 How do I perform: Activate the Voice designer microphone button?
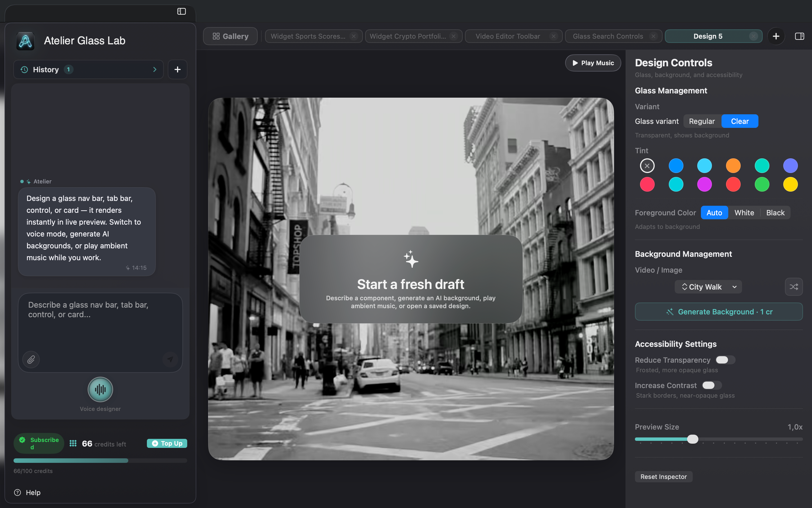(x=100, y=389)
